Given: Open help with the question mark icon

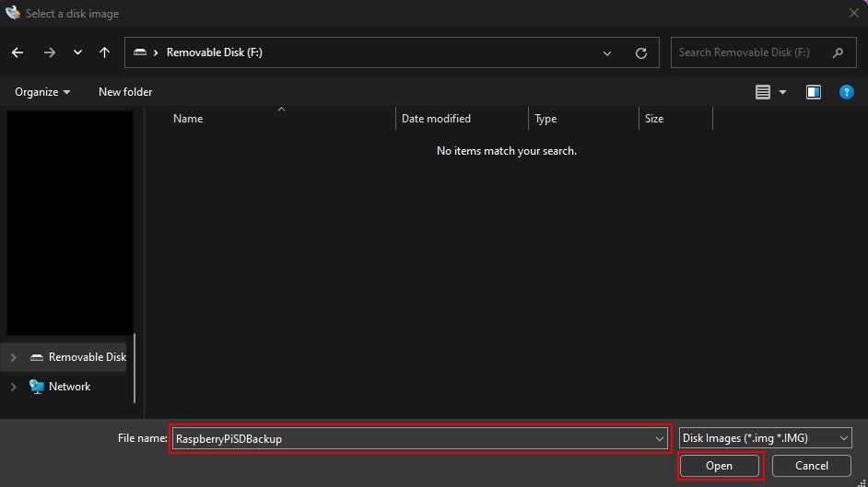Looking at the screenshot, I should coord(846,92).
